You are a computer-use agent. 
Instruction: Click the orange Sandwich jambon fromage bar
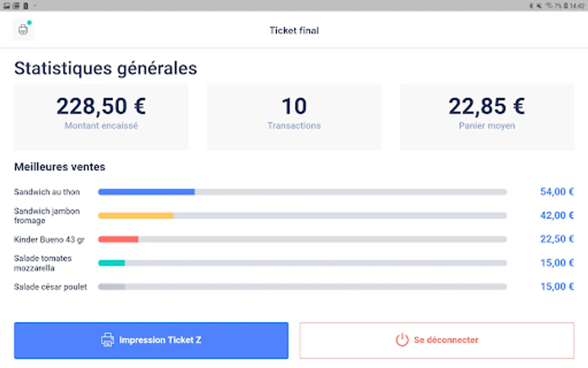point(136,215)
